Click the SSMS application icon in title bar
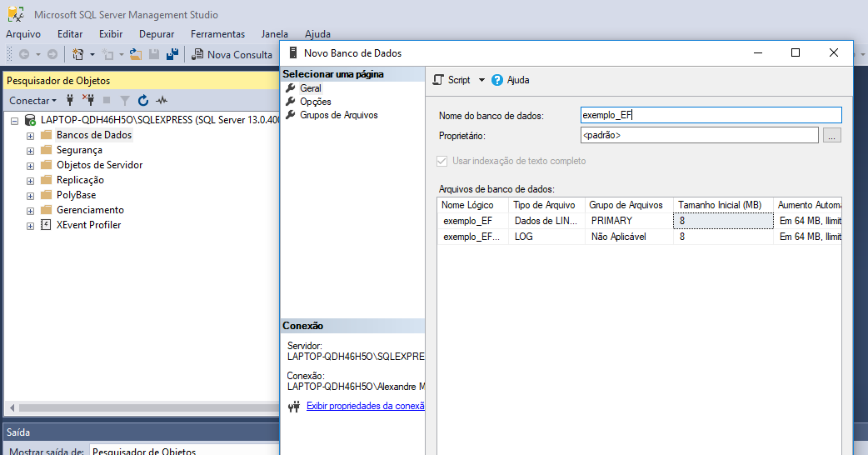The image size is (868, 455). [x=16, y=14]
